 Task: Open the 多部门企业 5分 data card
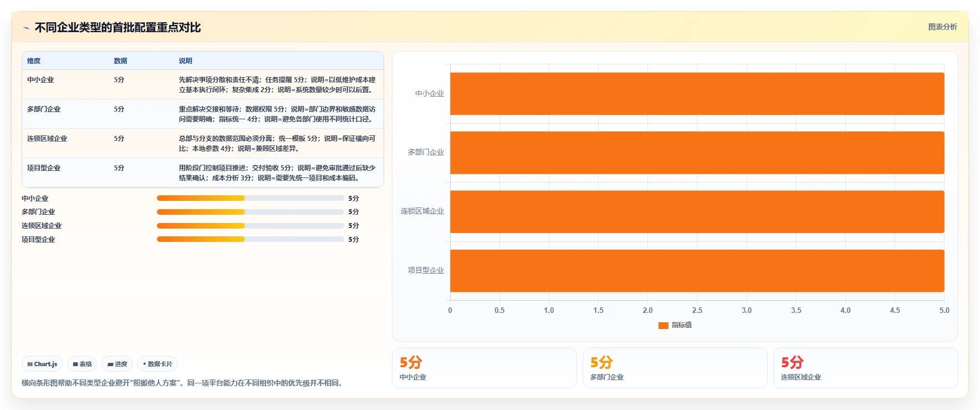click(675, 368)
